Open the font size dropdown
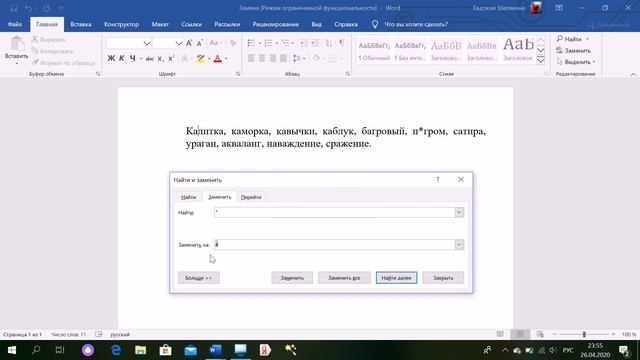Viewport: 640px width, 360px height. [179, 43]
